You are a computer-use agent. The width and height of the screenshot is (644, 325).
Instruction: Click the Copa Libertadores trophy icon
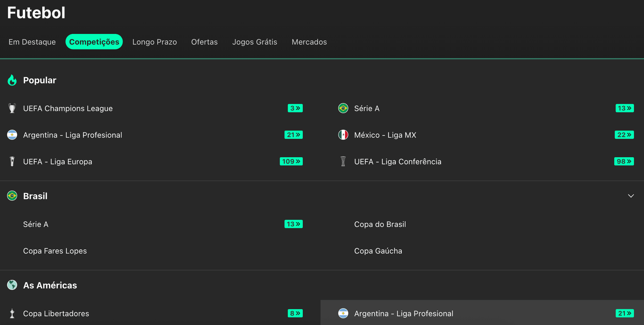coord(12,313)
